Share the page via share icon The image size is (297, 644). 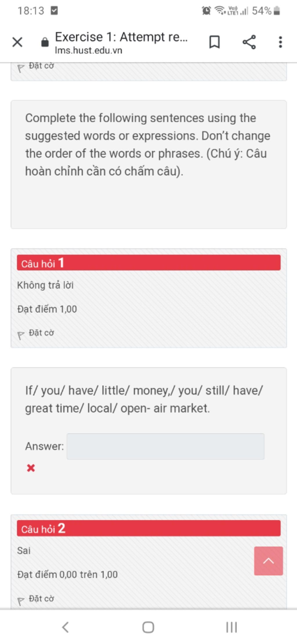pyautogui.click(x=249, y=42)
